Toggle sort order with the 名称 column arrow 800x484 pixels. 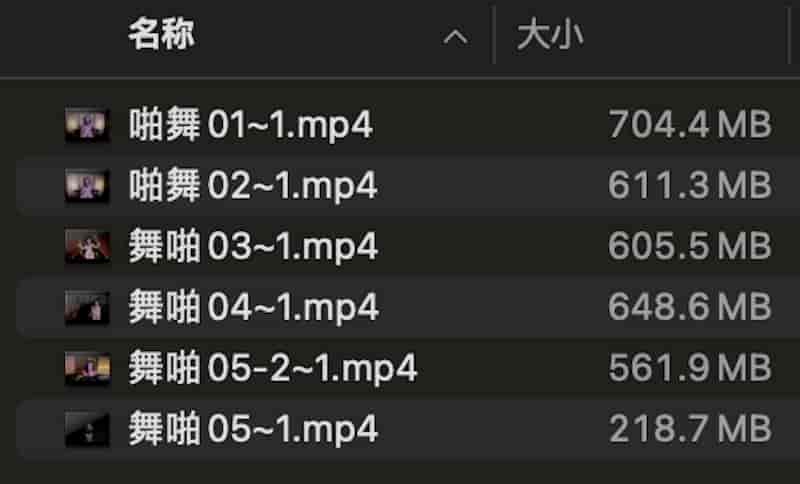coord(455,37)
